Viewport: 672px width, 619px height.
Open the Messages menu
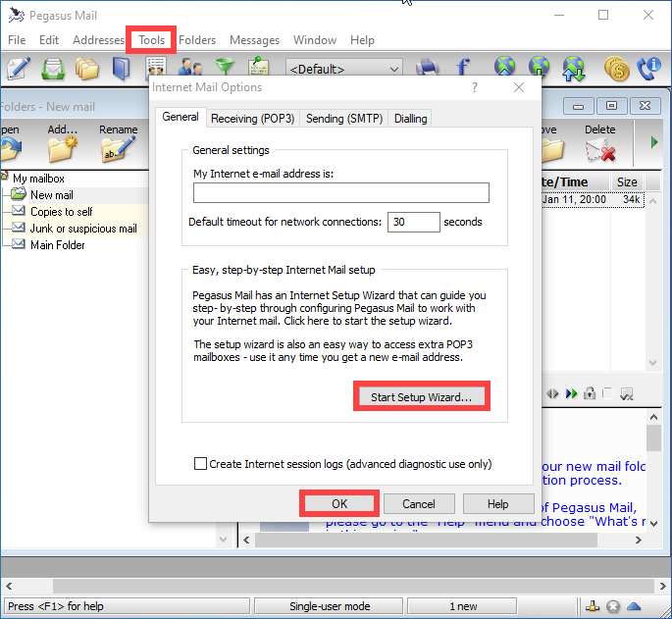[x=254, y=40]
